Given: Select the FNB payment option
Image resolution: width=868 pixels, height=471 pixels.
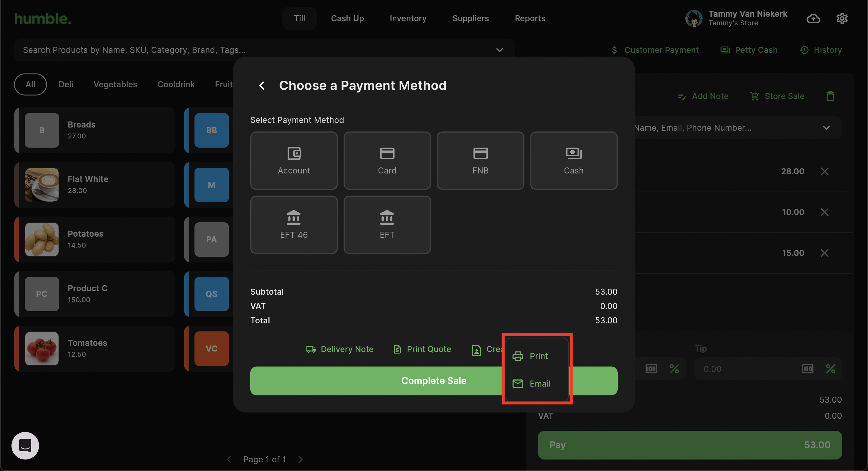Looking at the screenshot, I should pos(480,161).
